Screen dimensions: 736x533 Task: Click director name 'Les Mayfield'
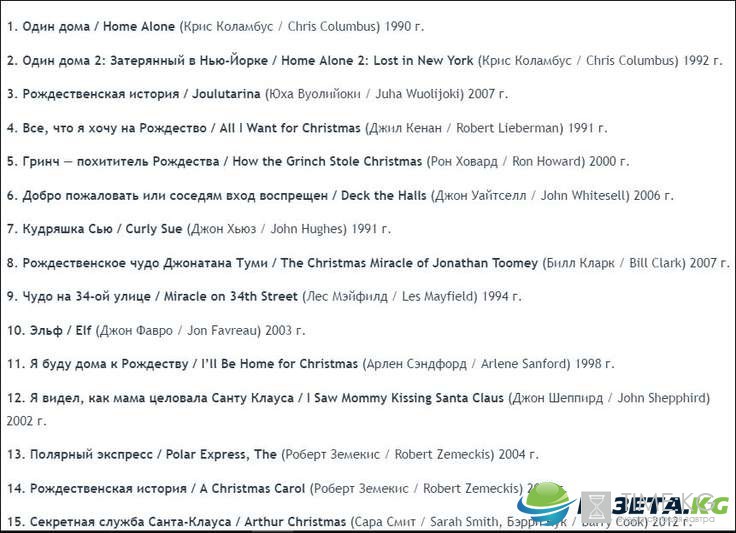click(437, 297)
